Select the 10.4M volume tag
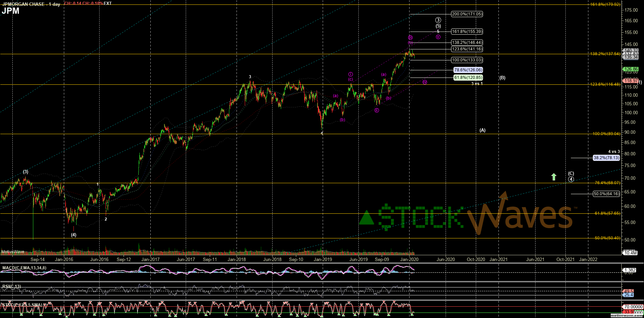Viewport: 644px width, 318px height. pos(630,253)
